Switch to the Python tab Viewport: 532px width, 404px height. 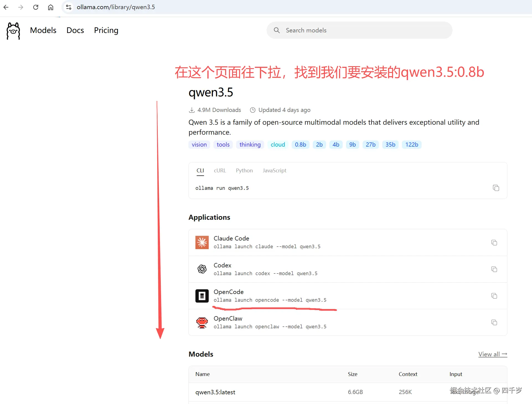(x=244, y=170)
